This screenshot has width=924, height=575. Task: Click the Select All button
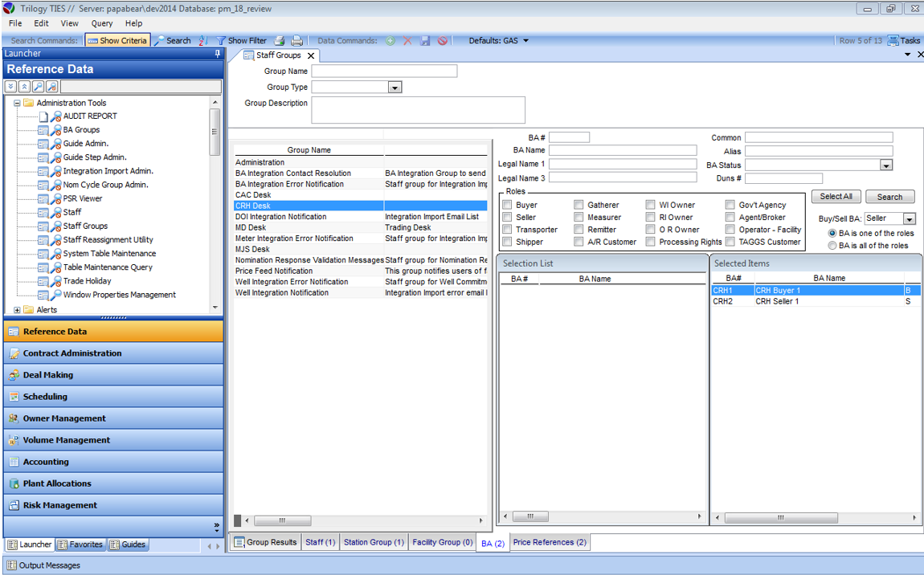(836, 197)
